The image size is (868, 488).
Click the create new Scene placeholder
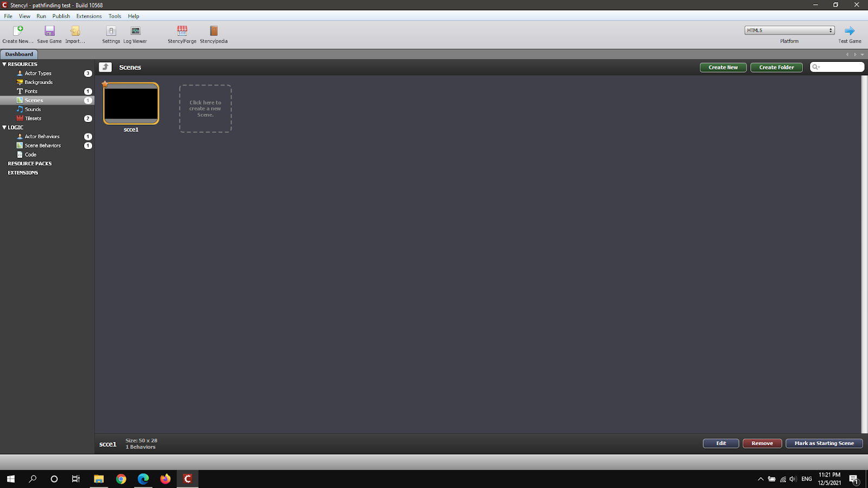(x=206, y=108)
